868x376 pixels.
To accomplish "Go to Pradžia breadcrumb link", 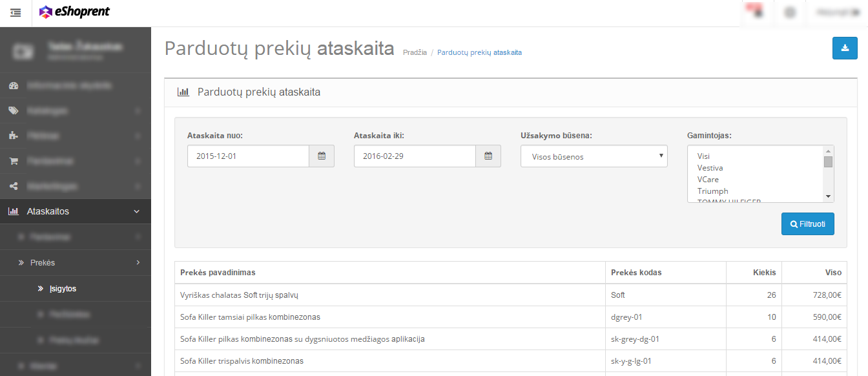I will pos(415,52).
